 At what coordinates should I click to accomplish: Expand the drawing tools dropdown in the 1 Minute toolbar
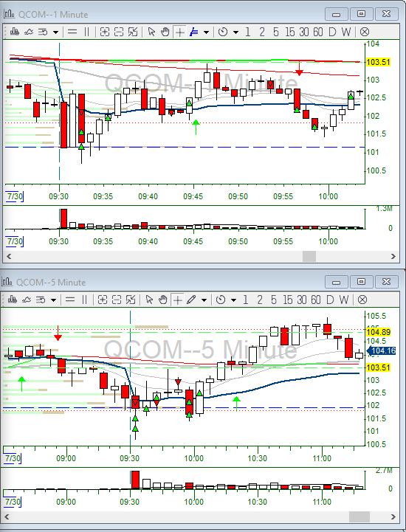coord(206,32)
